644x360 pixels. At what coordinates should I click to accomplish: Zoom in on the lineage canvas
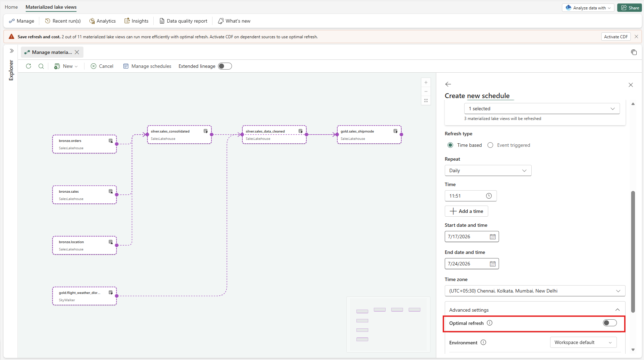(426, 82)
